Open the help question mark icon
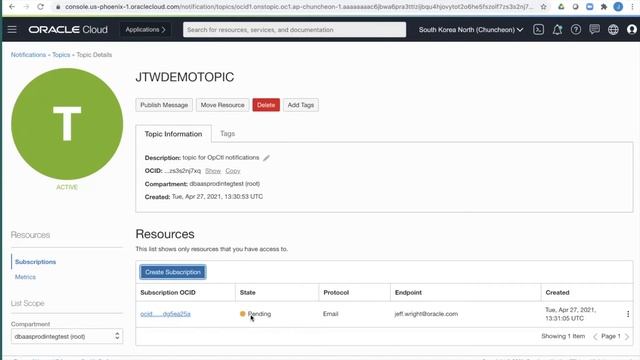Viewport: 640px width, 360px height. (576, 29)
